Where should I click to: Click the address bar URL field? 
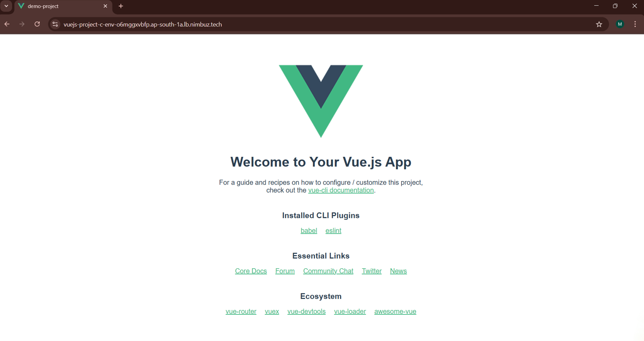tap(323, 24)
